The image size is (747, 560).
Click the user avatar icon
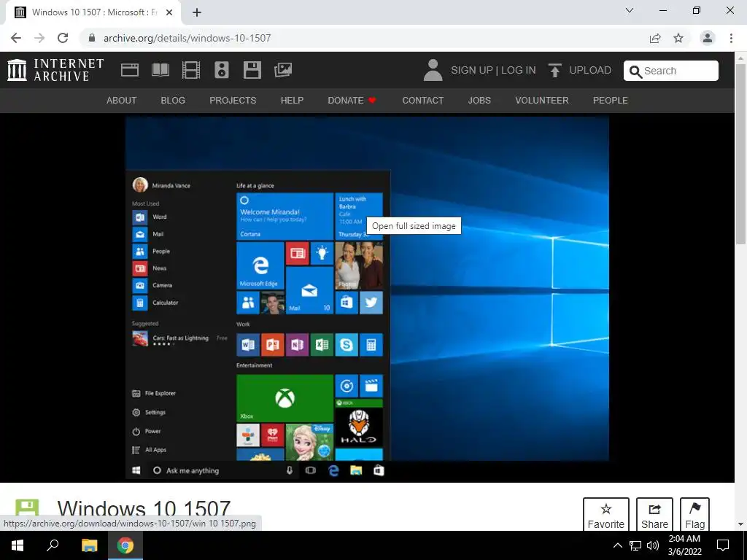click(433, 70)
